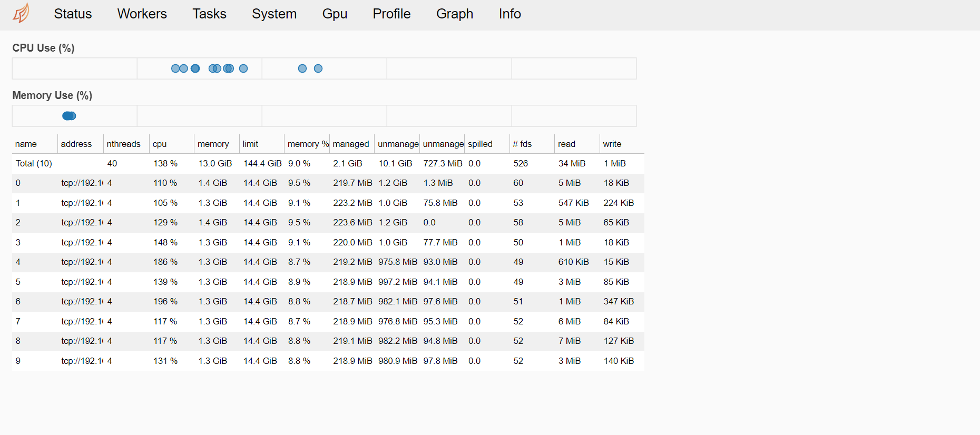Click unmanaged value 997.2 MiB
Viewport: 980px width, 435px height.
(398, 282)
